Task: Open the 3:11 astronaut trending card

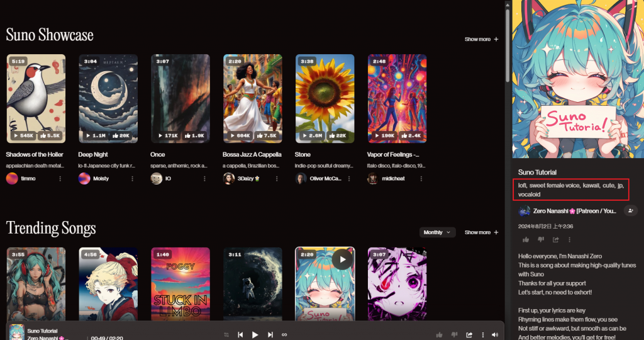Action: [x=253, y=284]
